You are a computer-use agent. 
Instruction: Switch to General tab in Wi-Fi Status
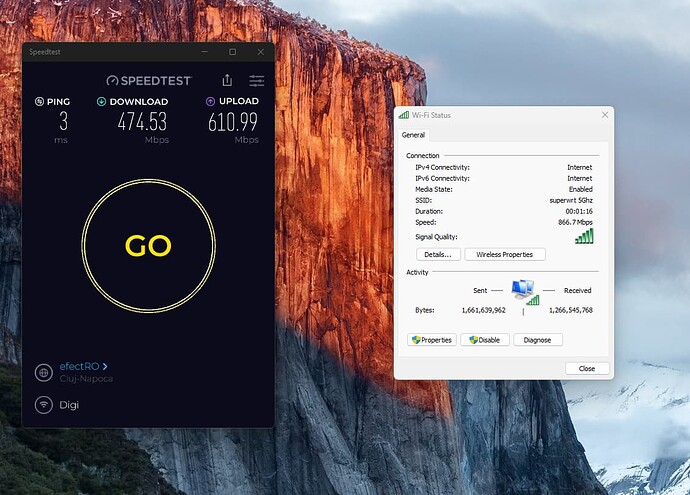[x=413, y=135]
